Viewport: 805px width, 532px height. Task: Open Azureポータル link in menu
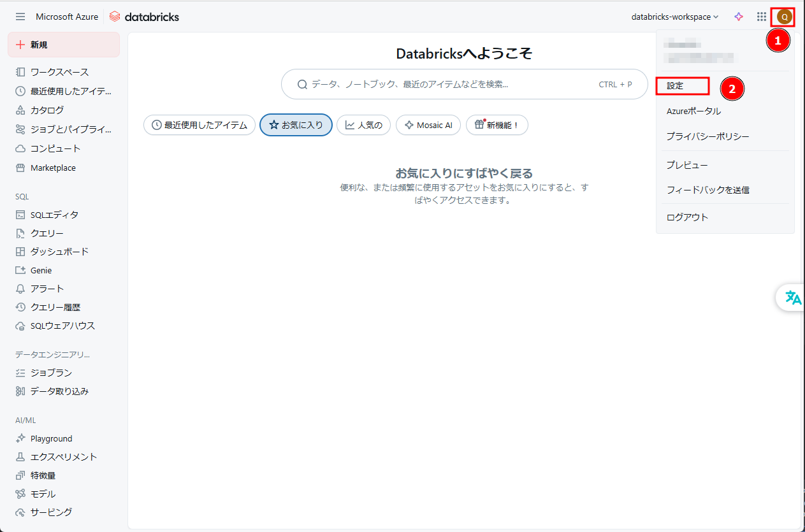pyautogui.click(x=693, y=111)
